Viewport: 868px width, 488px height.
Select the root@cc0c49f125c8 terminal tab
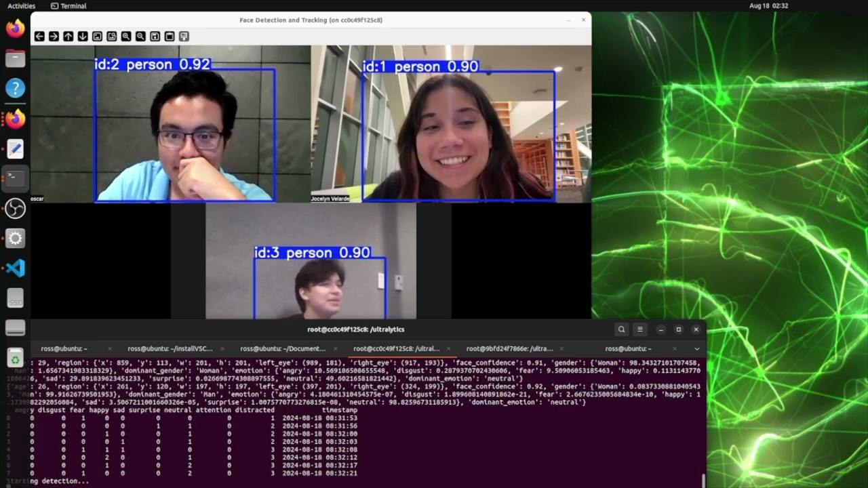click(396, 348)
